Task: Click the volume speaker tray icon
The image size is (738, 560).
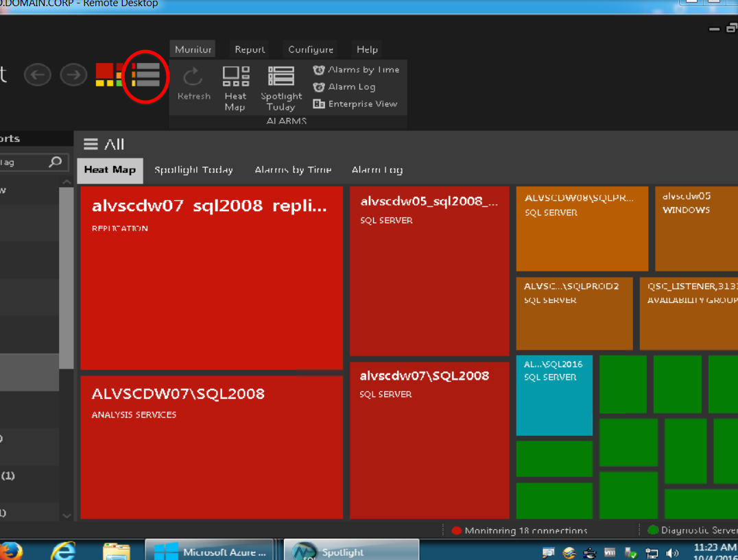Action: coord(673,553)
